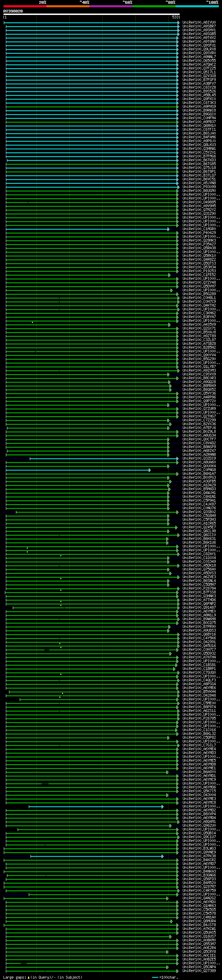Click the green ~80% identity legend segment

[x=154, y=6]
